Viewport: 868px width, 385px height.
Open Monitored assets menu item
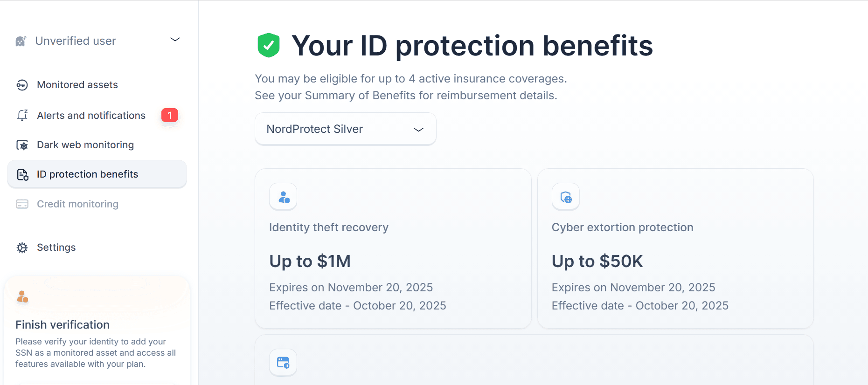pos(77,85)
